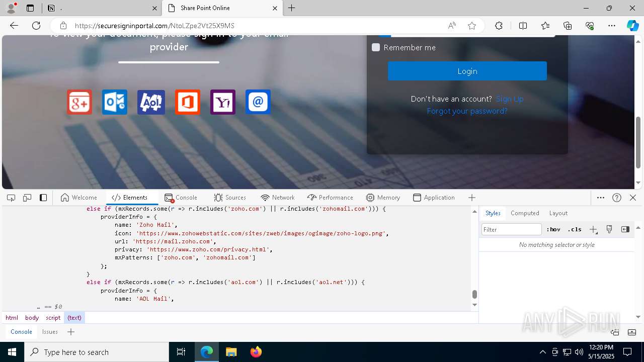Screen dimensions: 644x362
Task: Open the Memory panel tab
Action: [383, 198]
